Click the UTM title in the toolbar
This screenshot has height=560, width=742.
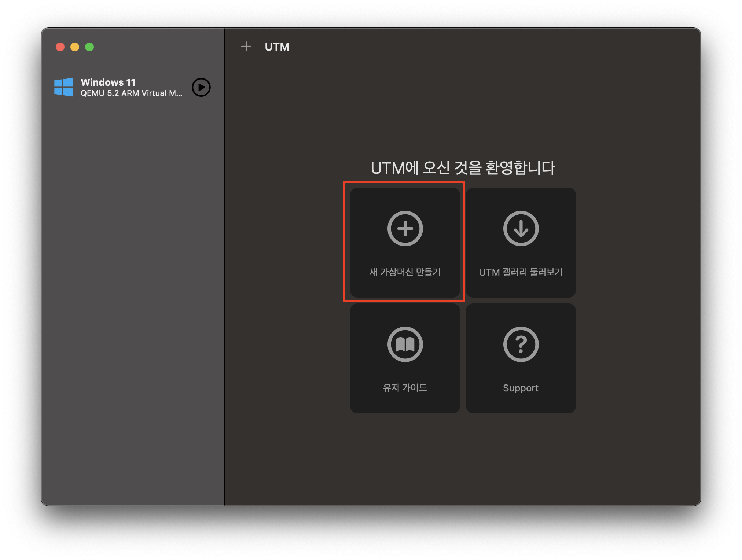pos(277,47)
